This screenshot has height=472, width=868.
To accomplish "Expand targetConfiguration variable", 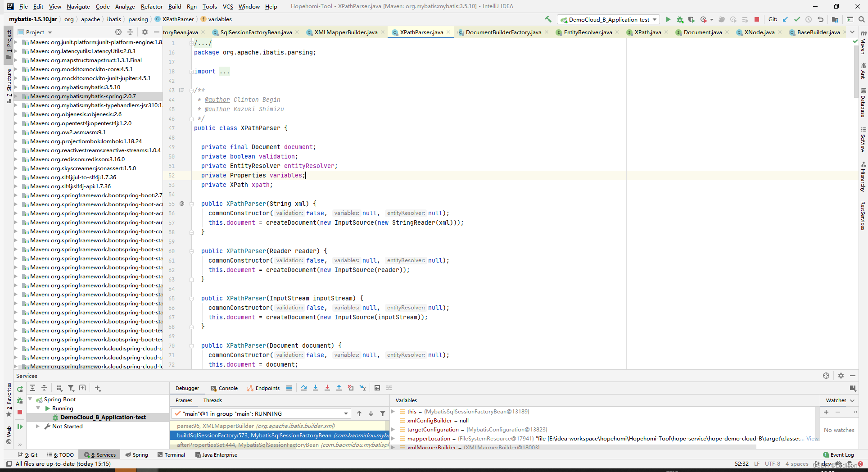I will [x=393, y=429].
